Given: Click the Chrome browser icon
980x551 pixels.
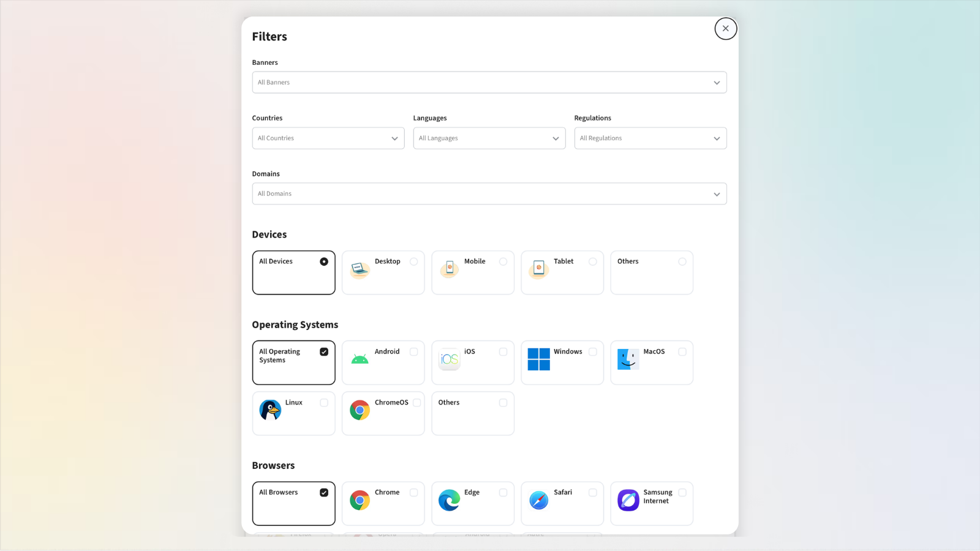Looking at the screenshot, I should 360,500.
